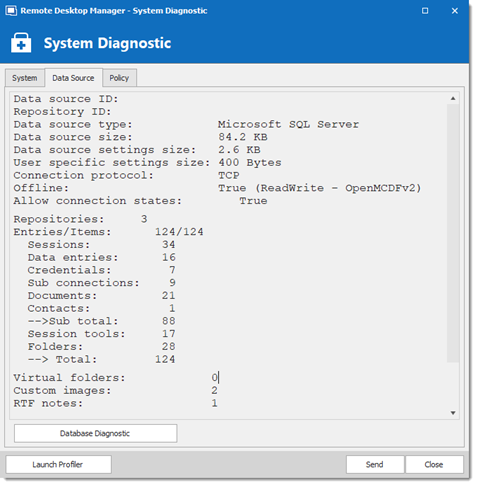
Task: Click the '-->Sub total:' line
Action: coord(101,321)
